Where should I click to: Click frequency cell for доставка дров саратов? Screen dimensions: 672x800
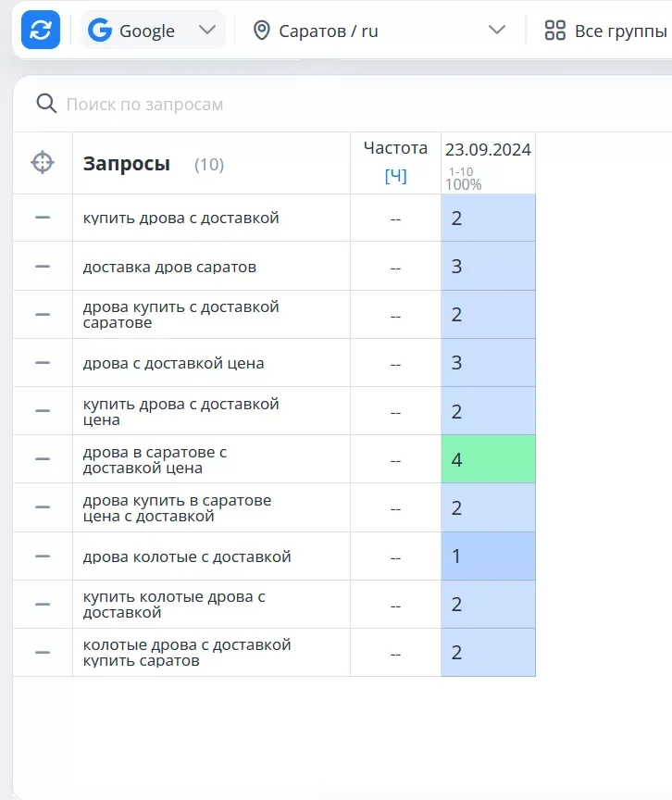[395, 267]
